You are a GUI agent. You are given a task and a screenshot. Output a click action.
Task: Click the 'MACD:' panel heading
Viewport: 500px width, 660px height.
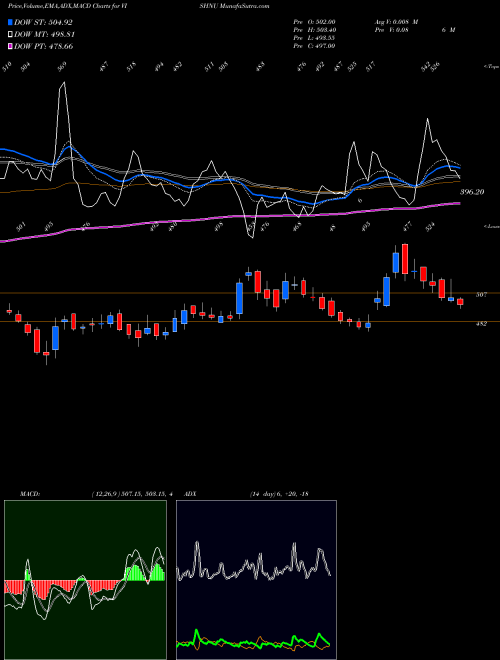point(29,494)
